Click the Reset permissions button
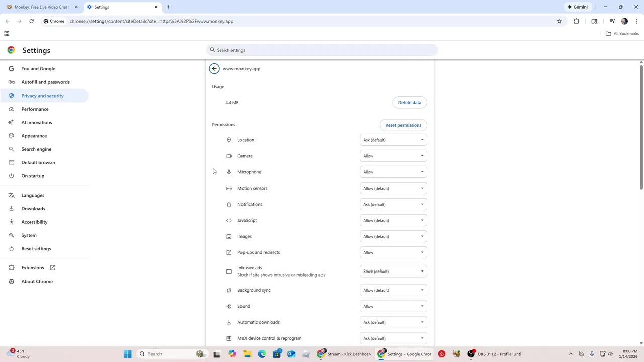Viewport: 644px width, 362px height. click(403, 125)
